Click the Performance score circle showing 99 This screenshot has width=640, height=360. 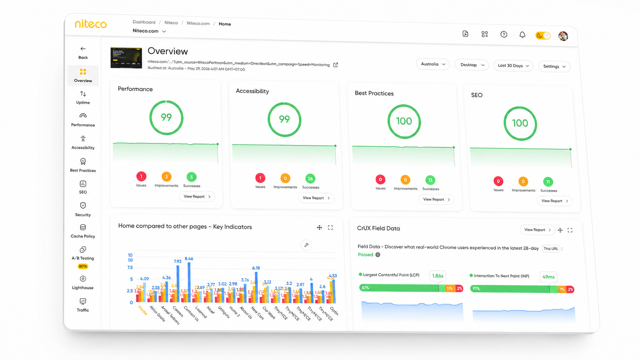pos(166,118)
